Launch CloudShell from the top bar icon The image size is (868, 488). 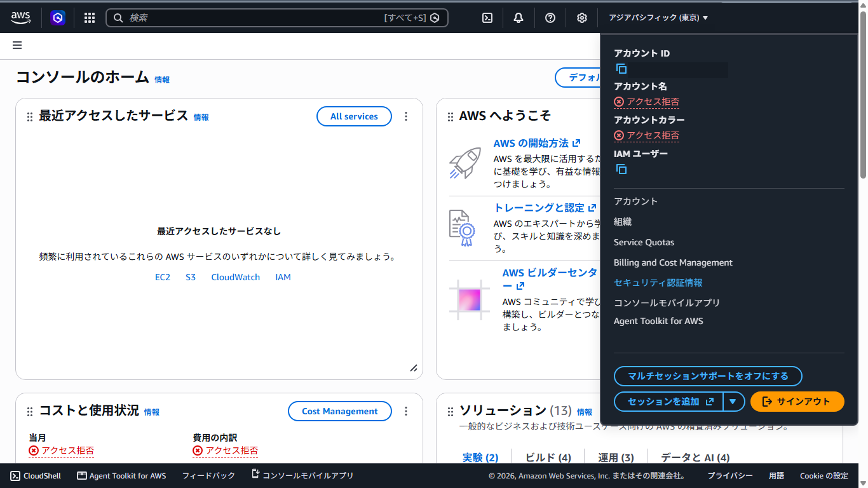click(487, 18)
